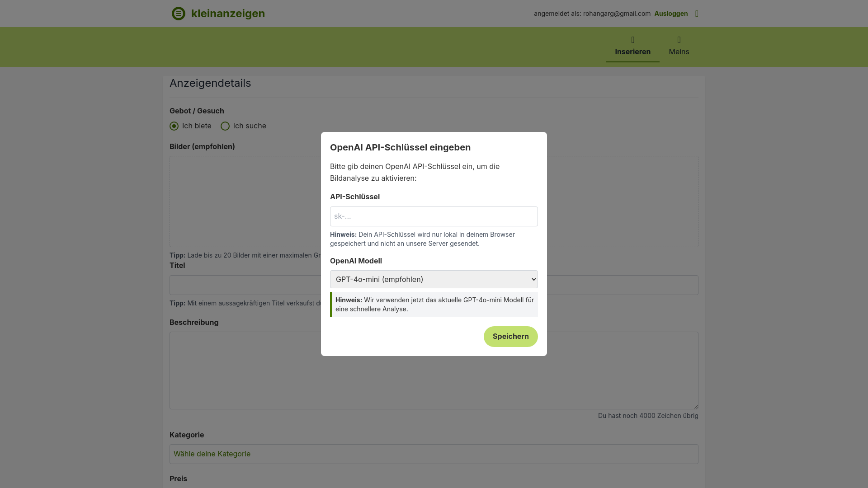Viewport: 868px width, 488px height.
Task: Click the kleinanzeigen logo icon
Action: tap(179, 14)
